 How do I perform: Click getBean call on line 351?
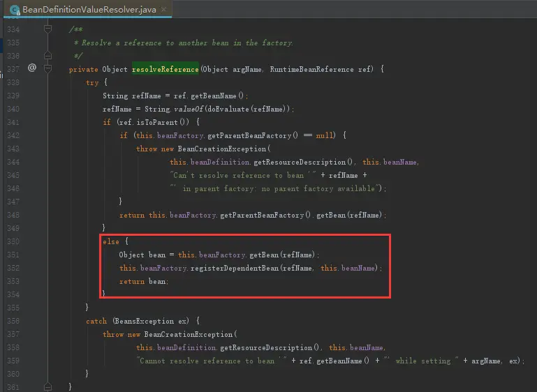point(264,255)
